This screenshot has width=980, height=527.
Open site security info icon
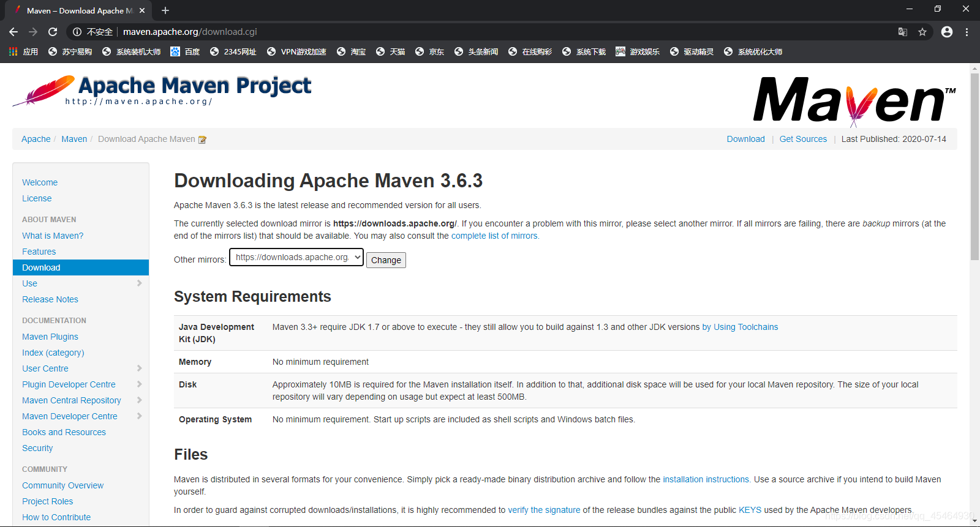(x=77, y=32)
